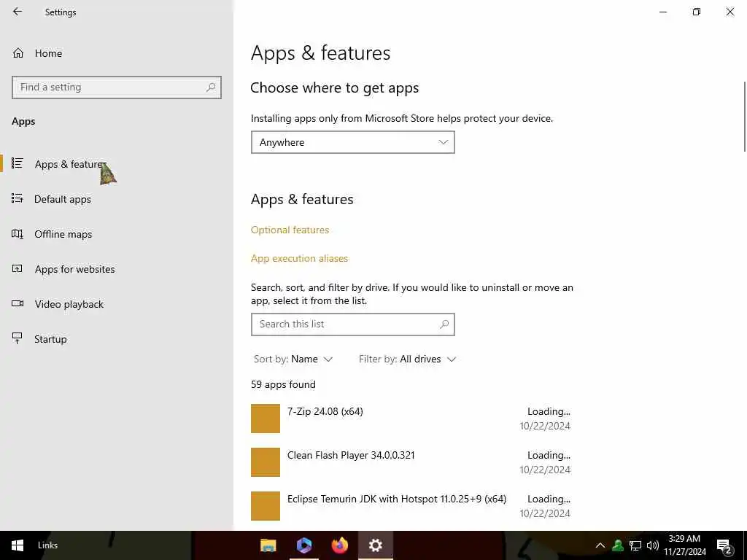Open the blue hexagon app on taskbar

304,545
